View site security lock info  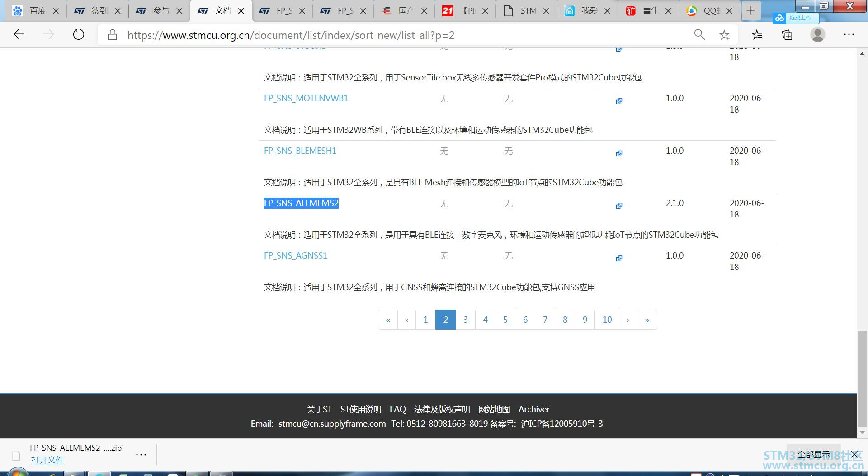113,35
